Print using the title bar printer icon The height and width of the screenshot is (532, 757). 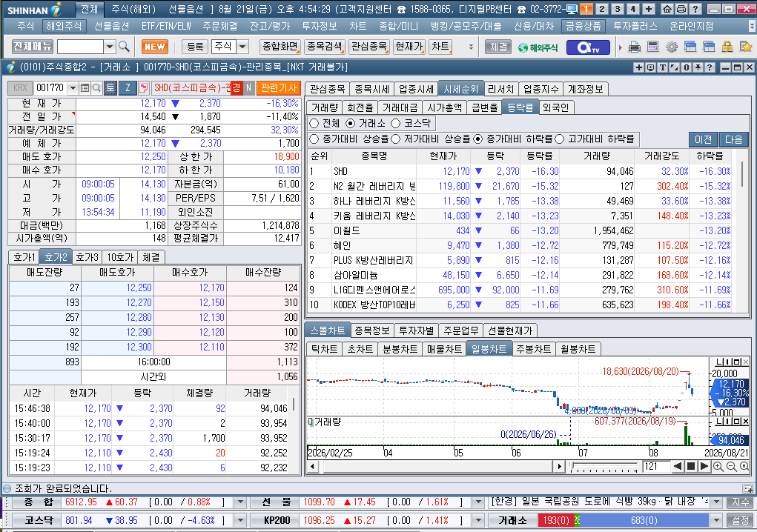681,9
